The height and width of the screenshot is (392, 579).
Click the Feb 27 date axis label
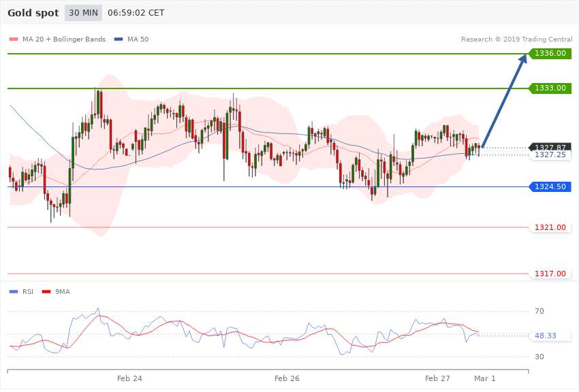437,378
